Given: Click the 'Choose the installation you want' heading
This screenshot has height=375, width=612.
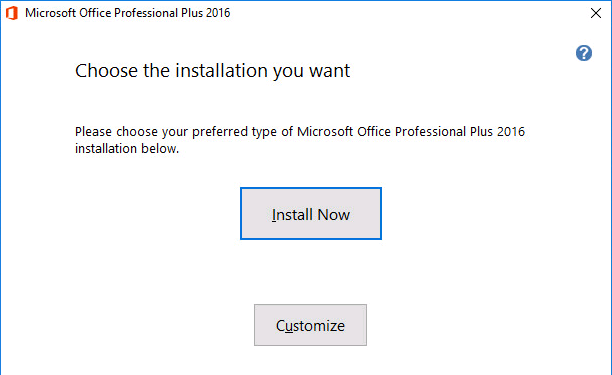Looking at the screenshot, I should pos(212,71).
